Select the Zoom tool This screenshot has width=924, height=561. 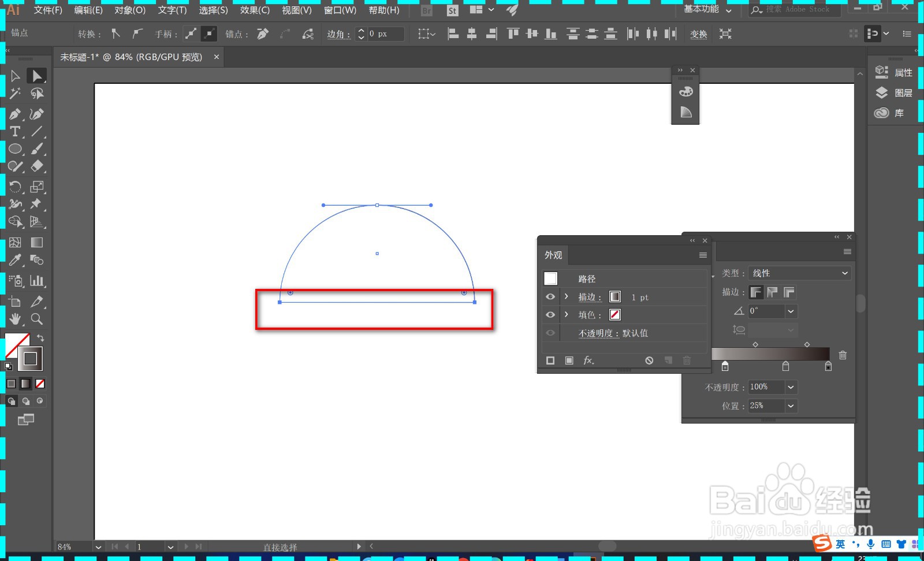point(37,319)
